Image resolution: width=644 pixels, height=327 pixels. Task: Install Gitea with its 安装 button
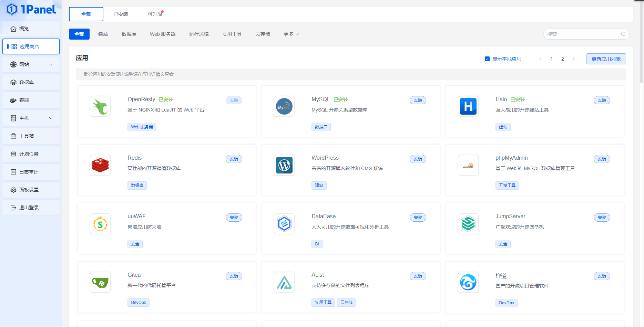point(234,276)
